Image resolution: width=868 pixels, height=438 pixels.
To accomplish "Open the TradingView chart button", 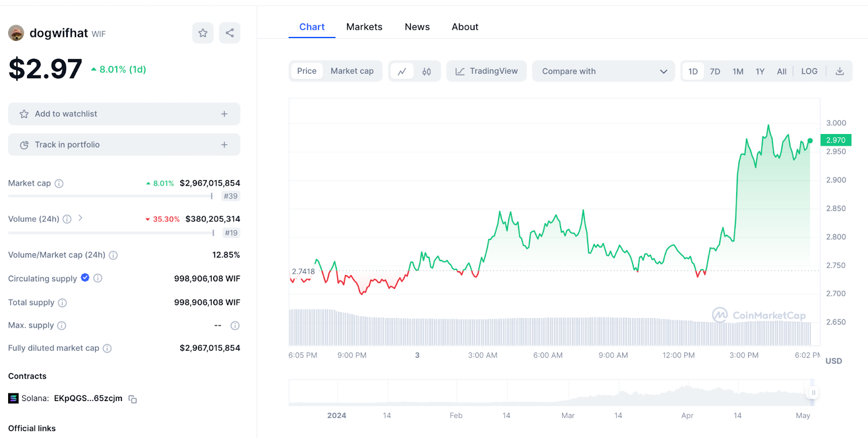I will point(487,71).
